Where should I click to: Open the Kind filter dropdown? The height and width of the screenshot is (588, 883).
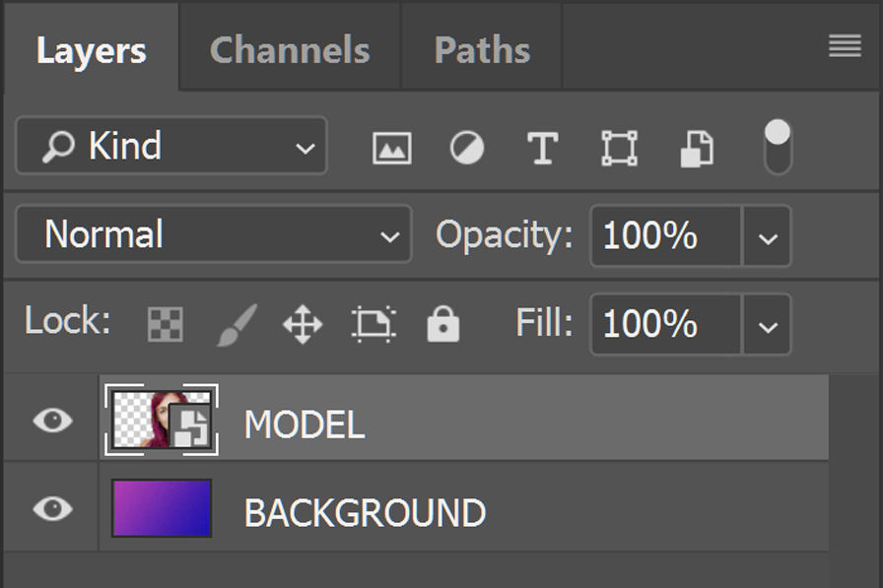[171, 146]
